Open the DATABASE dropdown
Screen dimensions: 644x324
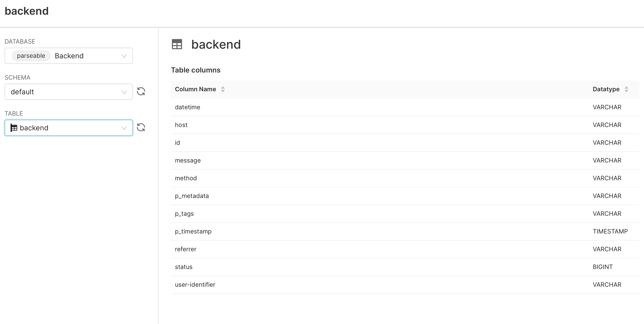tap(124, 56)
